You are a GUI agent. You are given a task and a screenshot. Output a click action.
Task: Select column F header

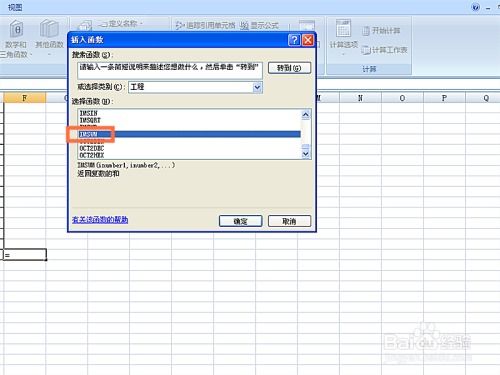[24, 98]
